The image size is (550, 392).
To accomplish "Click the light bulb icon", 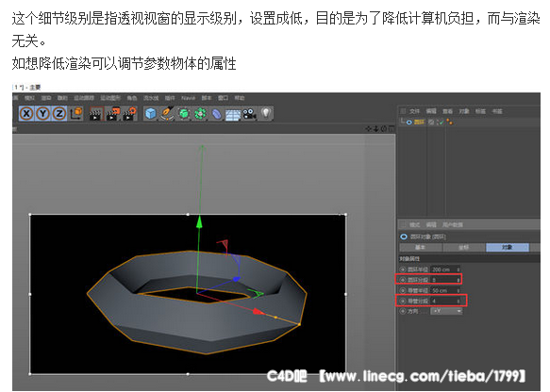I will click(x=266, y=113).
